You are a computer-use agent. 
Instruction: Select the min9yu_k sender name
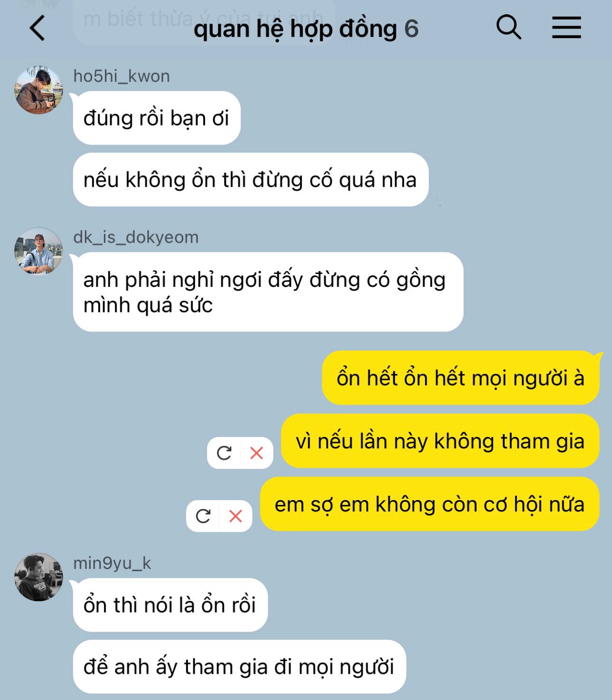(x=112, y=563)
